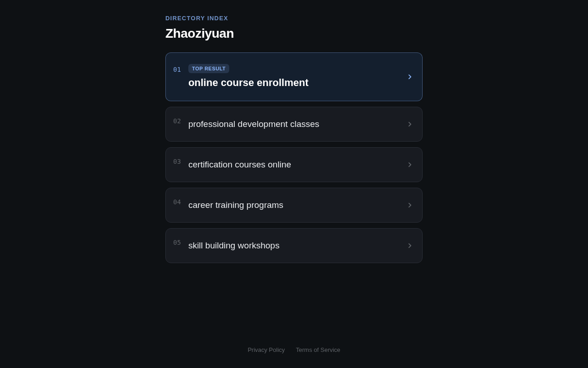The width and height of the screenshot is (588, 368).
Task: Open professional development classes result
Action: (x=294, y=124)
